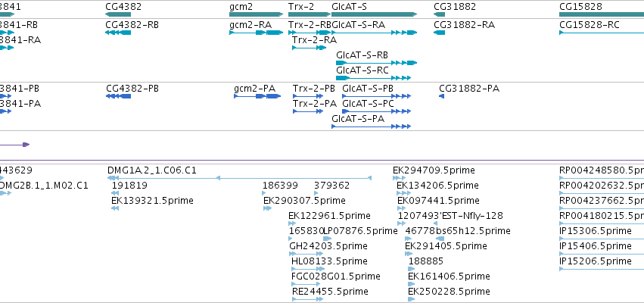Click the Trx-2-RB transcript label

(x=310, y=25)
